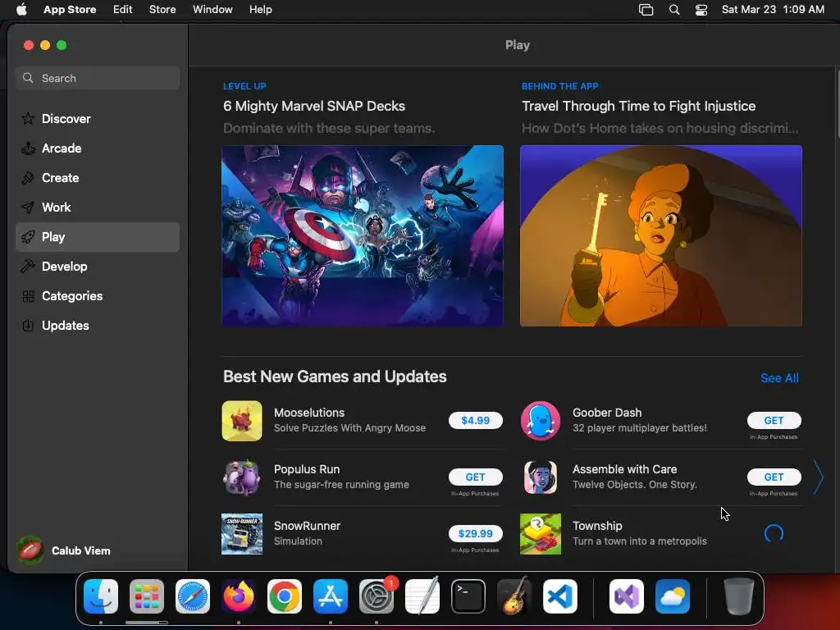Open System Settings from the Dock

(x=377, y=596)
